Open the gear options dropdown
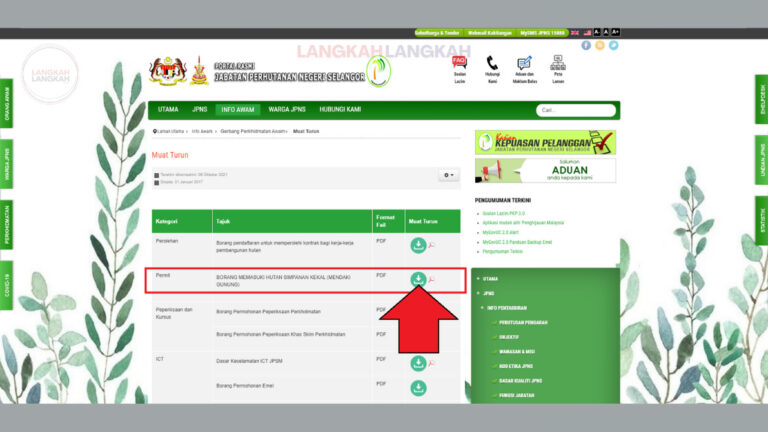Screen dimensions: 768x432 click(x=449, y=175)
